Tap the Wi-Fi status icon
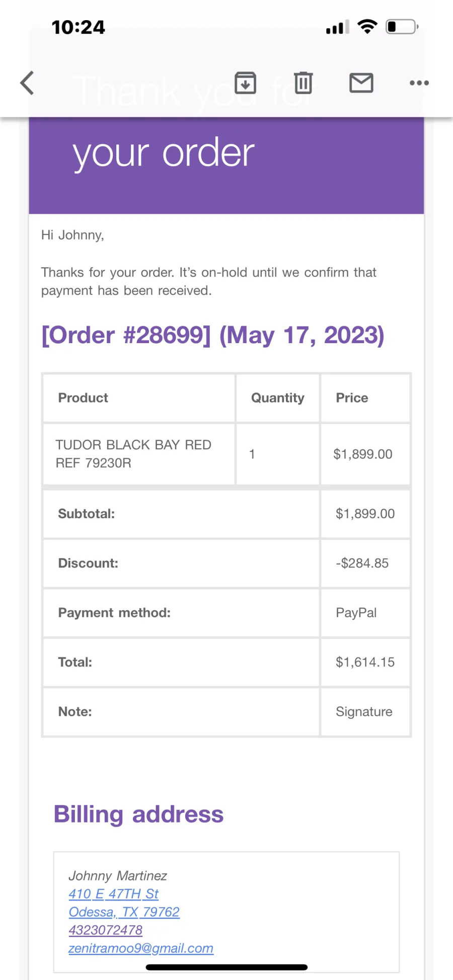 [367, 26]
